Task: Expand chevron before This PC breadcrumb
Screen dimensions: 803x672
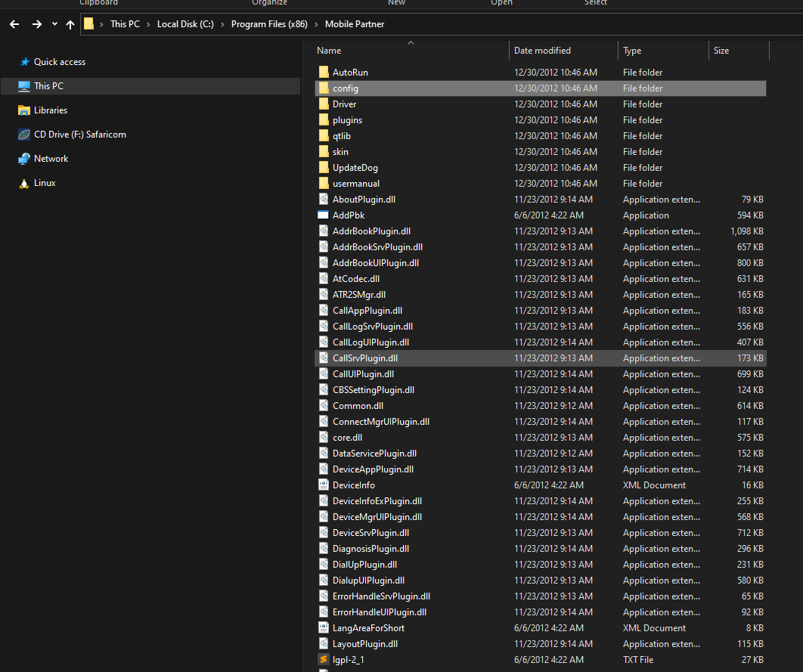Action: [x=101, y=24]
